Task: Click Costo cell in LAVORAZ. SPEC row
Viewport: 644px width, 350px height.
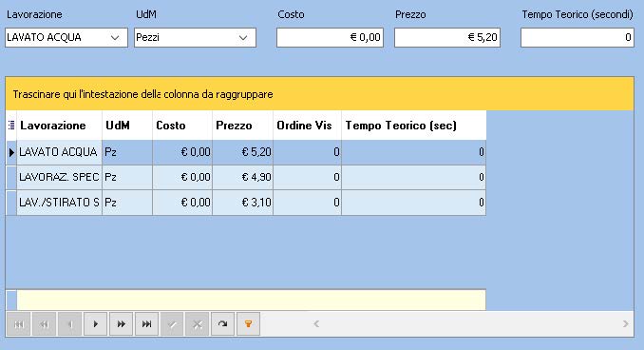Action: coord(182,178)
